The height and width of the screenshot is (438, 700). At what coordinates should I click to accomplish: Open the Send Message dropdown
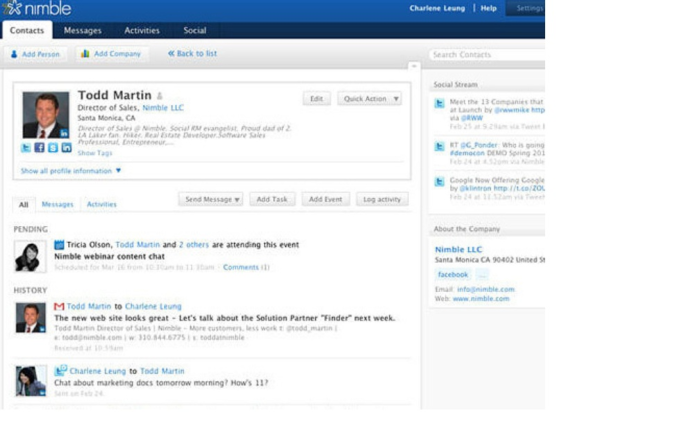pyautogui.click(x=211, y=199)
